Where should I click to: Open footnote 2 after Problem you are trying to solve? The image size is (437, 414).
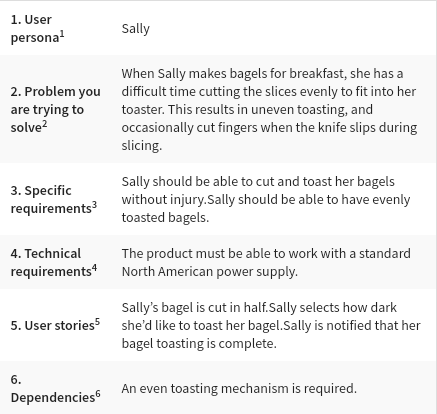(x=45, y=124)
